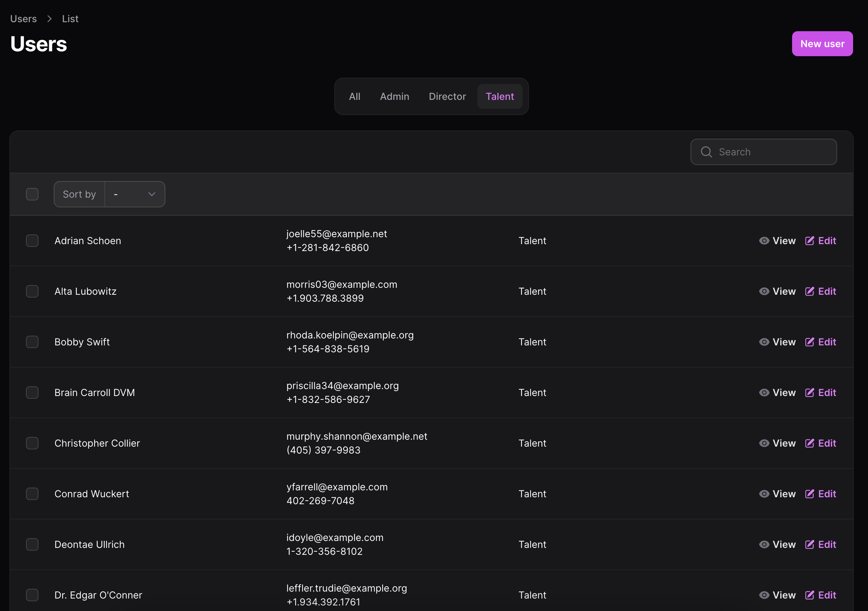The height and width of the screenshot is (611, 868).
Task: Click the View eye icon for Deontae Ullrich
Action: pos(764,544)
